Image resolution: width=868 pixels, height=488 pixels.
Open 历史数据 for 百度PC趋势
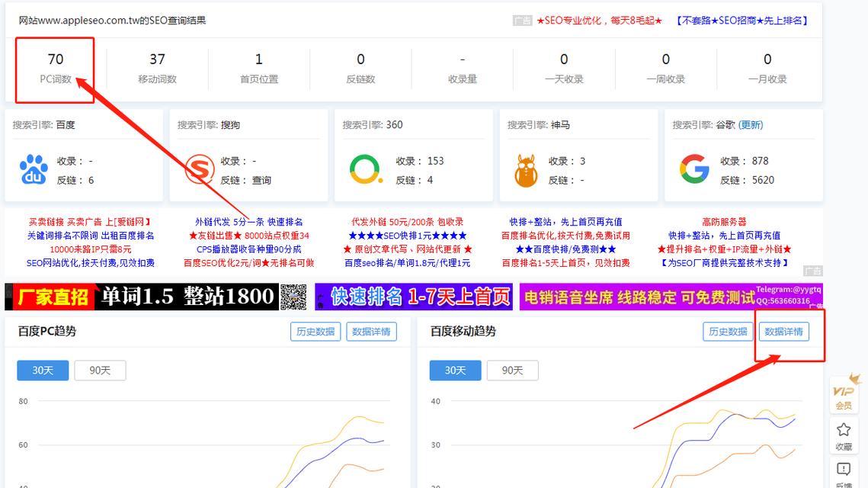coord(315,332)
